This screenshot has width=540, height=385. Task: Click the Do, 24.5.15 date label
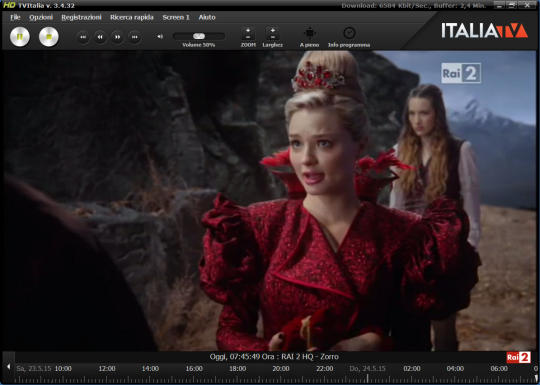[x=367, y=368]
